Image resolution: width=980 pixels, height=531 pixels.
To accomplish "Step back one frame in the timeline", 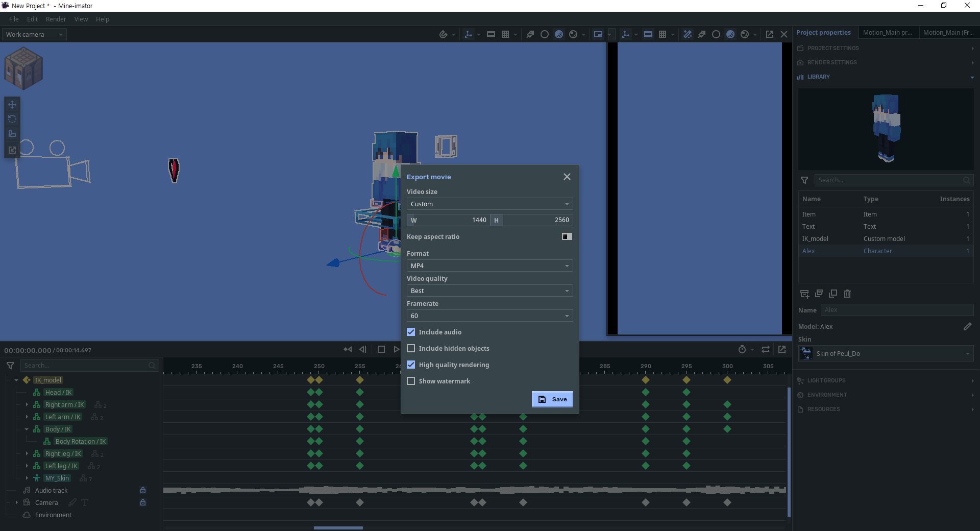I will 363,349.
